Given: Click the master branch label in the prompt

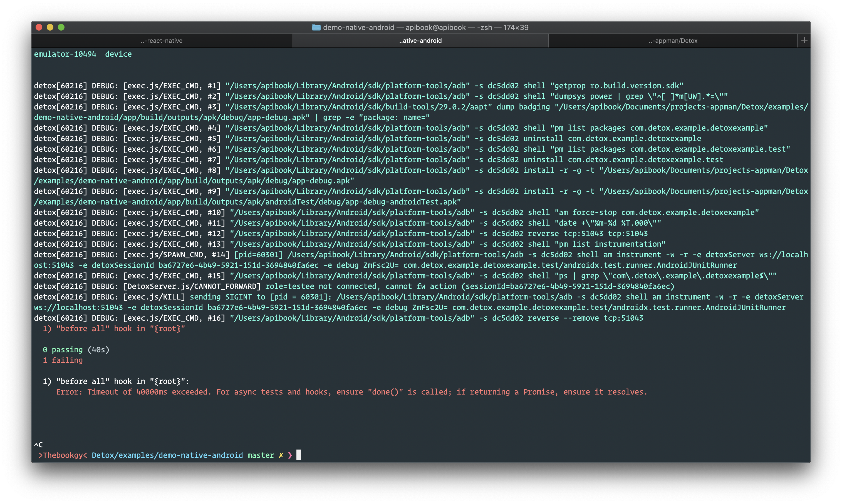Looking at the screenshot, I should [260, 455].
